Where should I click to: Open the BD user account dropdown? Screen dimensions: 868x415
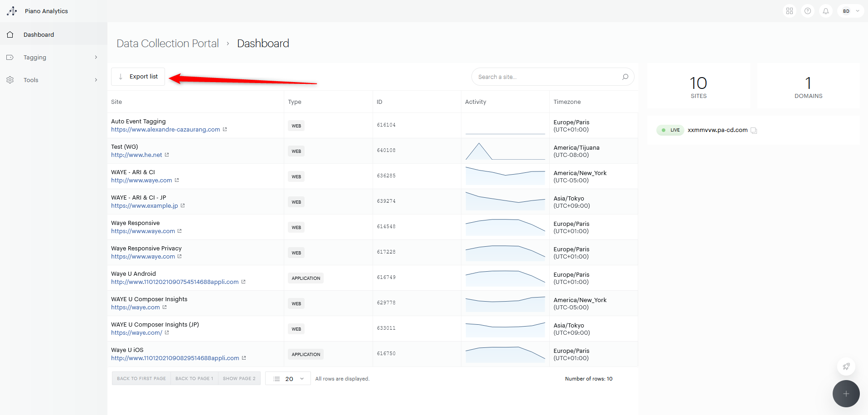[x=851, y=11]
